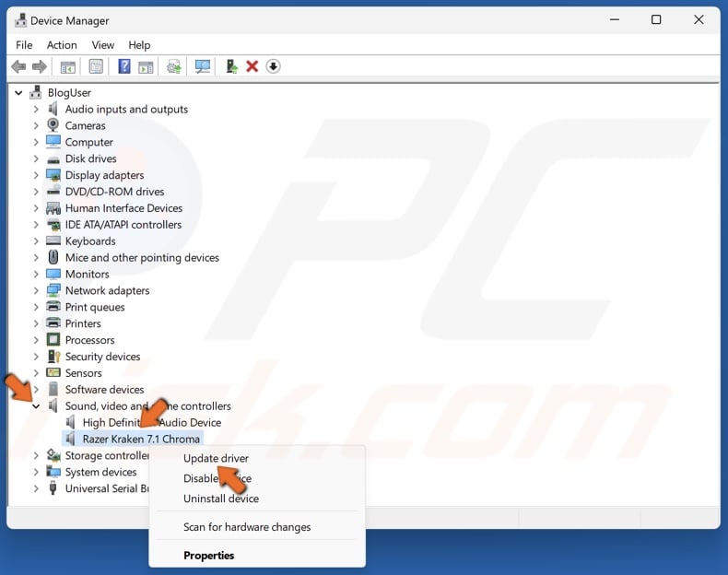Expand the System devices category

[x=36, y=472]
